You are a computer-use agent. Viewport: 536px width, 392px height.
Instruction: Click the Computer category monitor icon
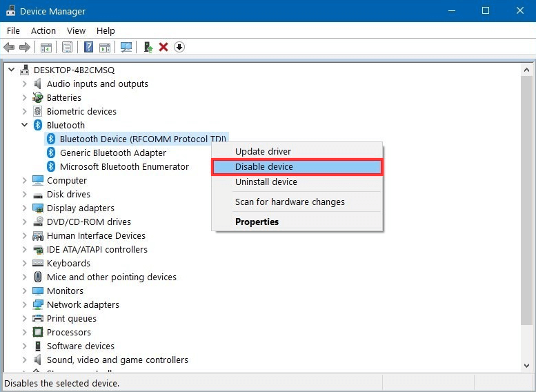[x=38, y=180]
